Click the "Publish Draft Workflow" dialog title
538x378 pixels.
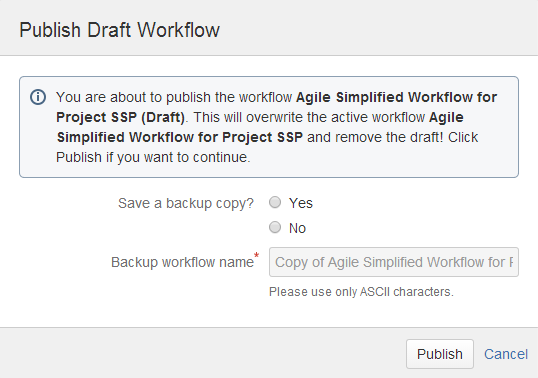pos(119,30)
